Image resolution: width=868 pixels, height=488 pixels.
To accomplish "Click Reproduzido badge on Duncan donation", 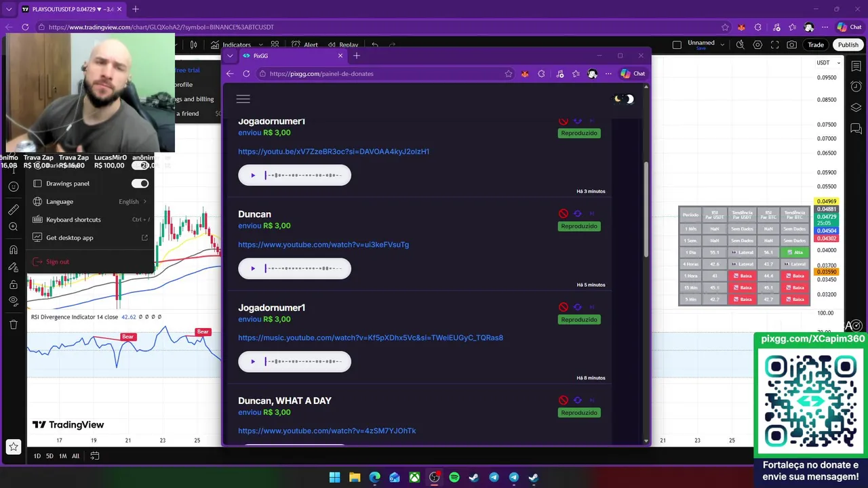I will (x=579, y=226).
